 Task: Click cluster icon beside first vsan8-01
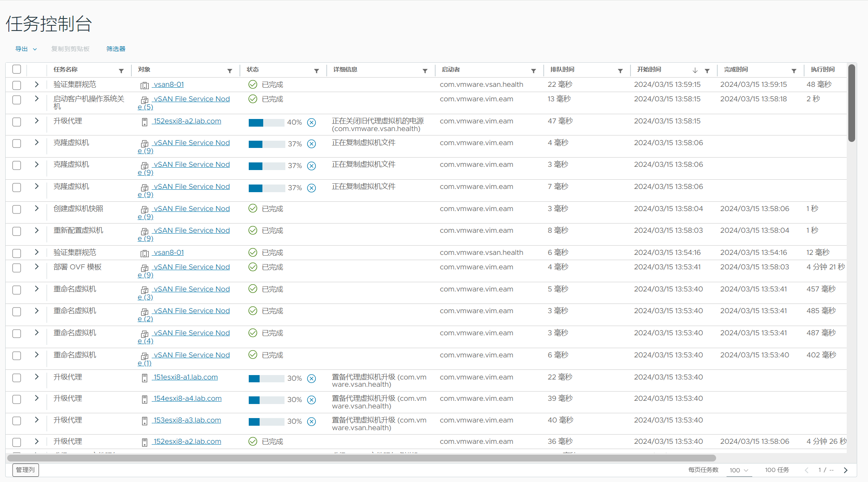(145, 85)
